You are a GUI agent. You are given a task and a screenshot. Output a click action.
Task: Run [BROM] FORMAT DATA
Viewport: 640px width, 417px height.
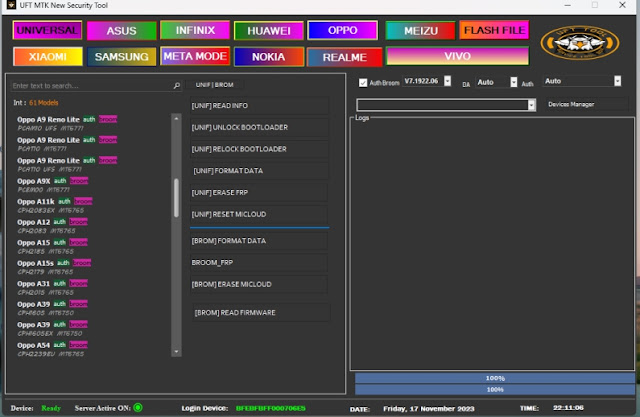click(x=259, y=241)
